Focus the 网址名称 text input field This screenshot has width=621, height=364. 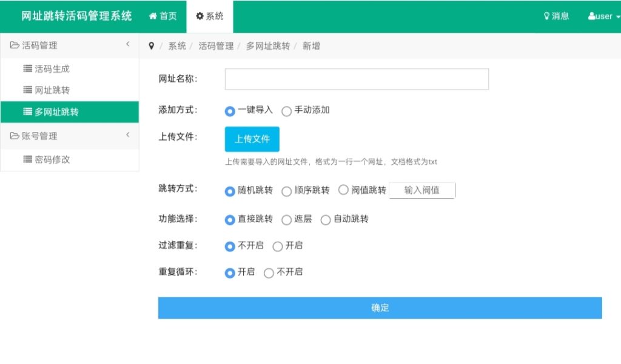357,79
